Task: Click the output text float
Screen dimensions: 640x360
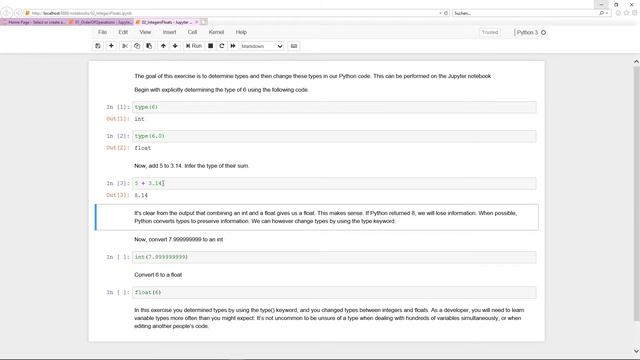Action: point(142,148)
